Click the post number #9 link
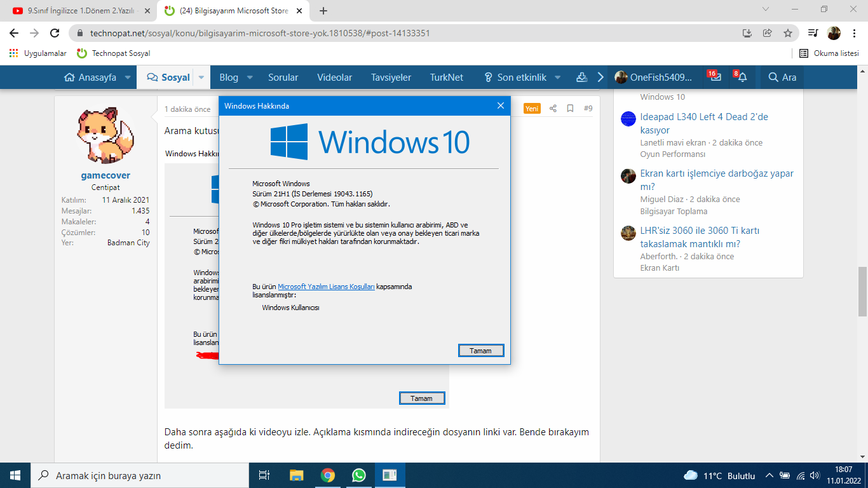 (588, 109)
